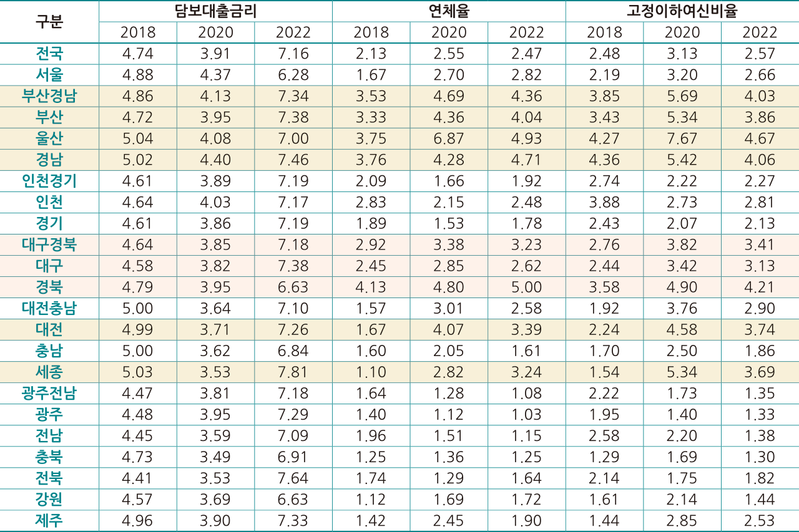The width and height of the screenshot is (799, 532).
Task: Select the 담보대출금리 column group header
Action: (x=215, y=11)
